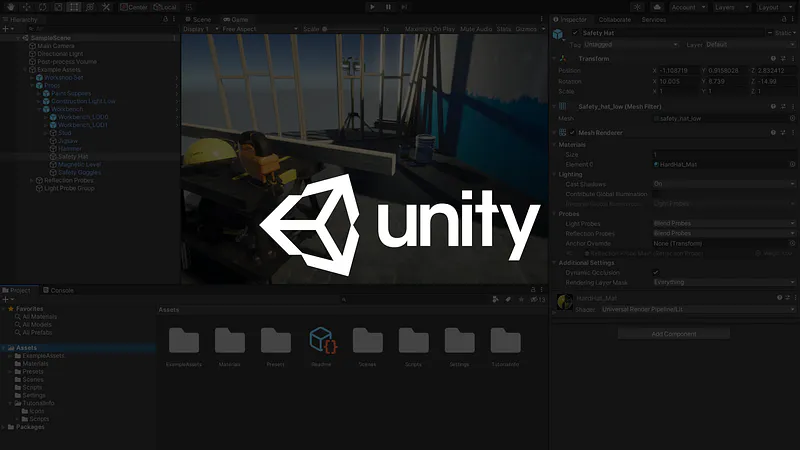Adjust the Game view Scale slider
This screenshot has height=450, width=800.
click(352, 29)
